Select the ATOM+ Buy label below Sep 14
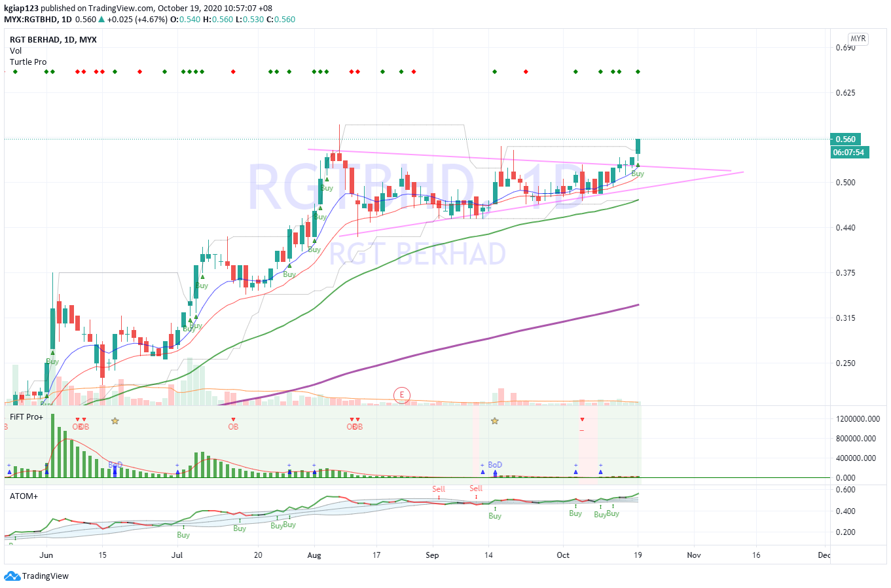 pos(495,516)
